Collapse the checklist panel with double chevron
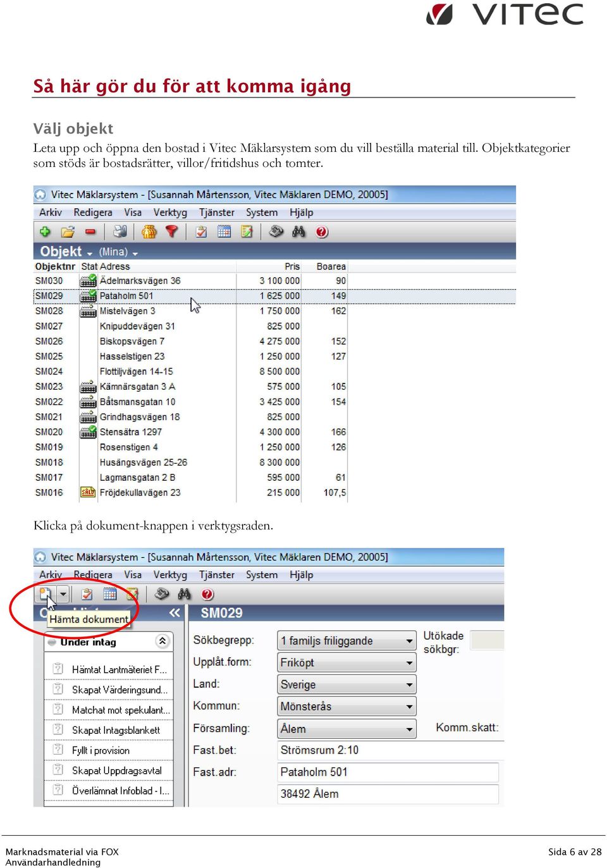The width and height of the screenshot is (607, 868). (175, 612)
